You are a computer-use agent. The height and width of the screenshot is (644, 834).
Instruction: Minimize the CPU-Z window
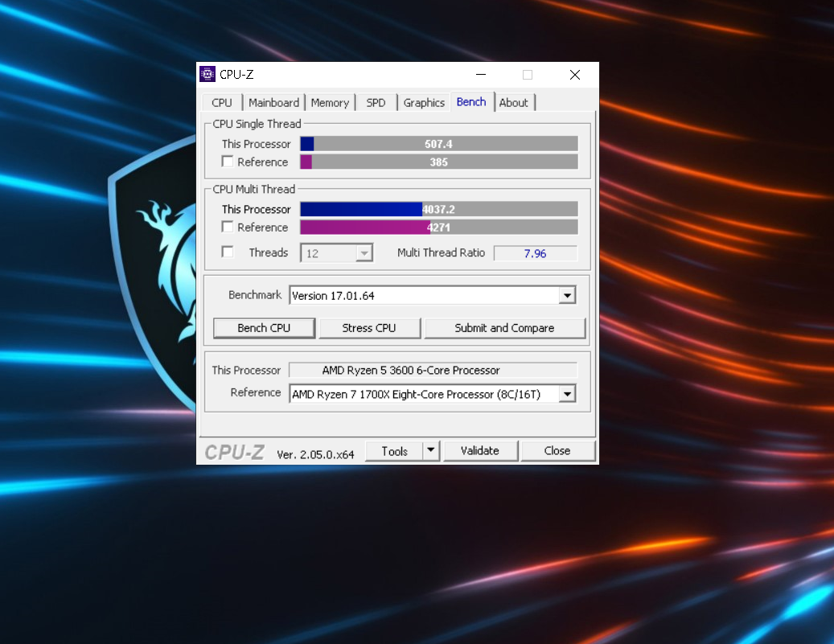click(481, 75)
